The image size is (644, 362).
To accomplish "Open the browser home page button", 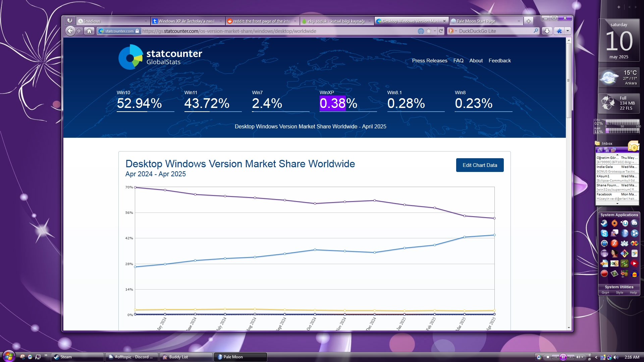I will pos(89,31).
